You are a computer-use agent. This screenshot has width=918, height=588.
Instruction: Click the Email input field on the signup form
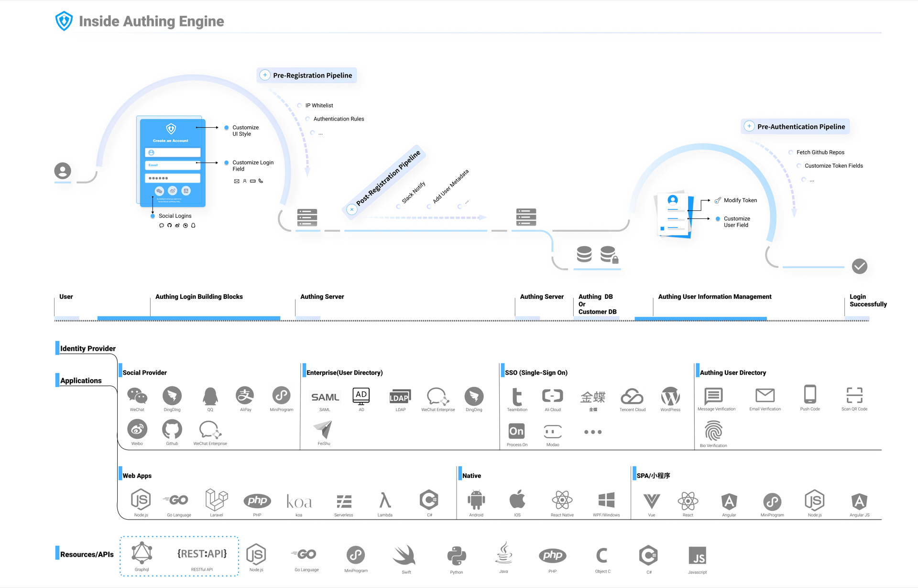pos(173,165)
